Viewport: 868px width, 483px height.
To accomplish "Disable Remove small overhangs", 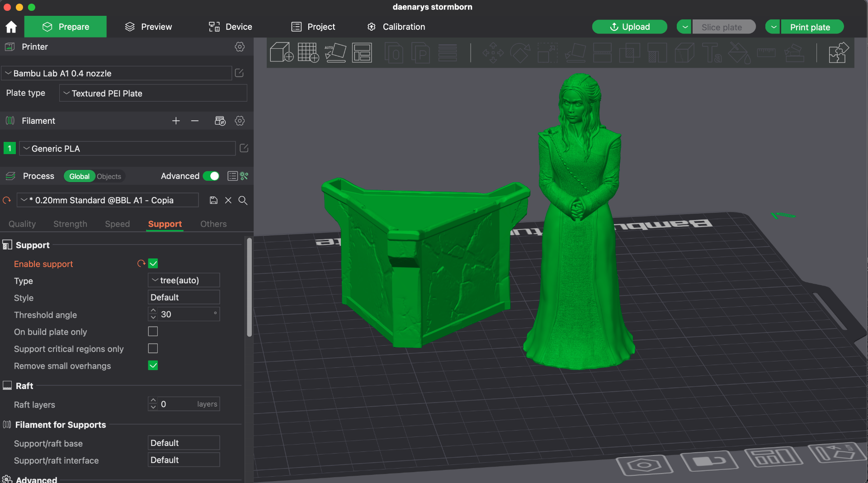I will tap(153, 366).
